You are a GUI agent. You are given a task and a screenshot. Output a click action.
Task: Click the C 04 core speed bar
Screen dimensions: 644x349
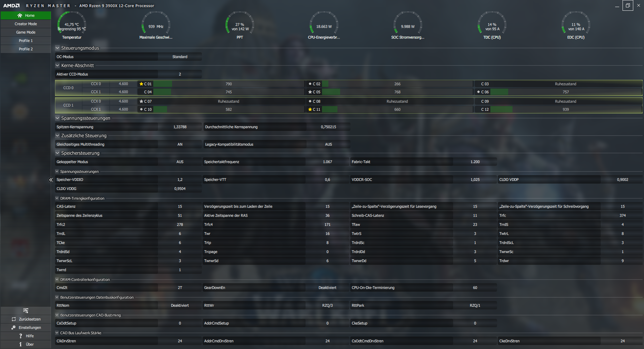229,92
